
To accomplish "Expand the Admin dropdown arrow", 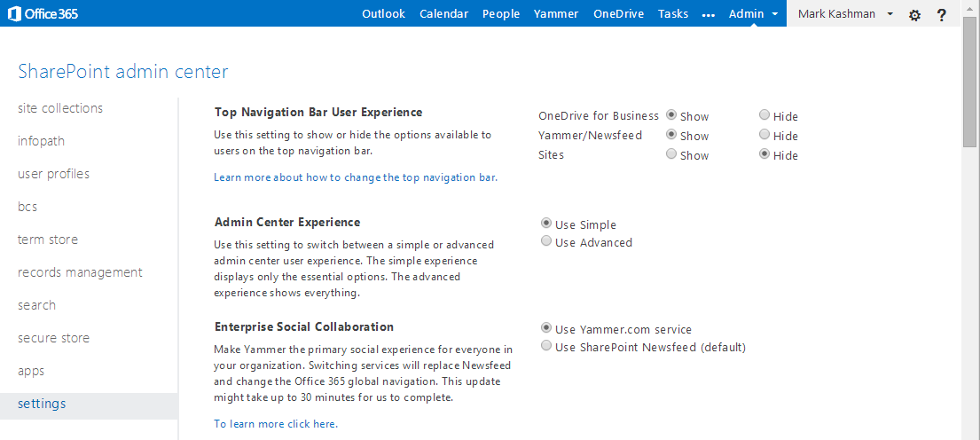I will point(775,14).
